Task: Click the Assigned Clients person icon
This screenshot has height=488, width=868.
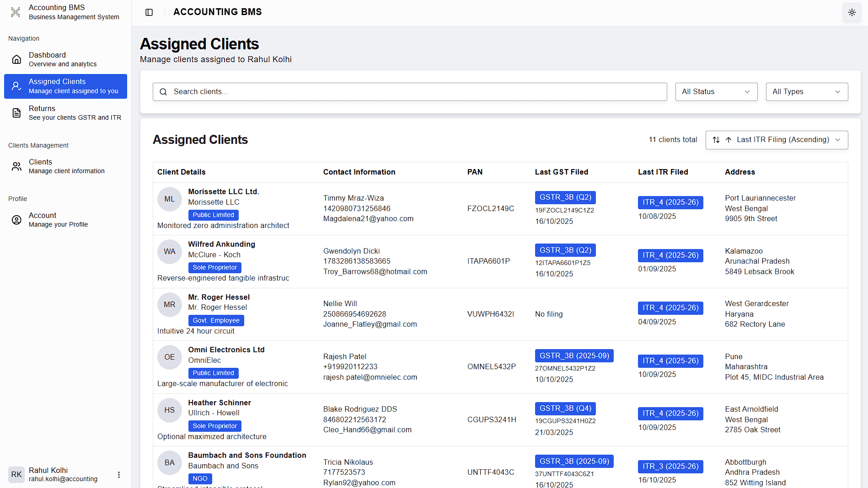Action: [x=16, y=86]
